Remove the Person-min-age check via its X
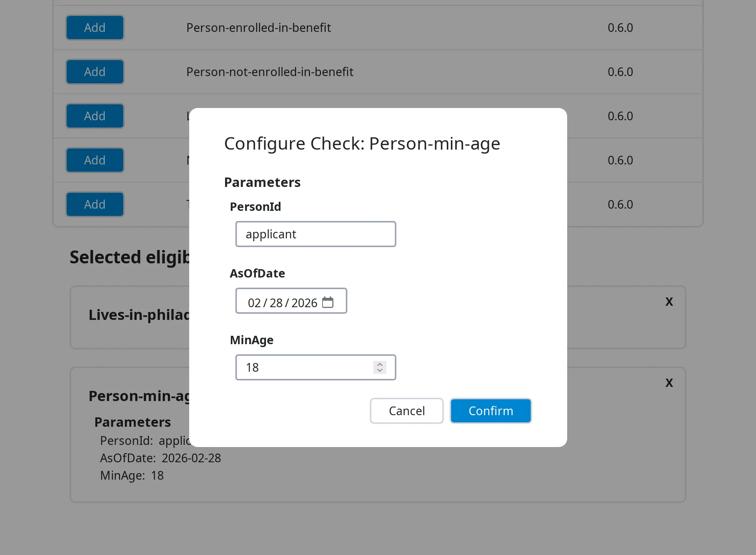 (669, 383)
